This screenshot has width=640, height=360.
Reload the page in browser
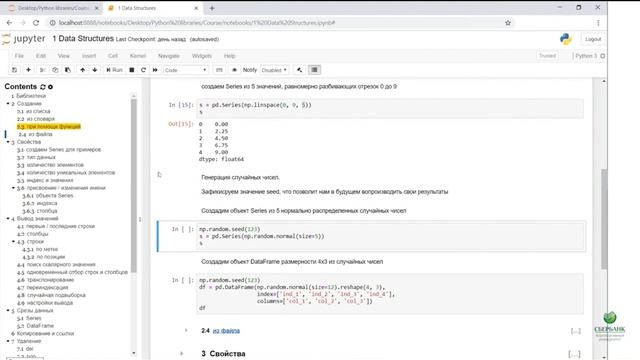click(x=36, y=23)
